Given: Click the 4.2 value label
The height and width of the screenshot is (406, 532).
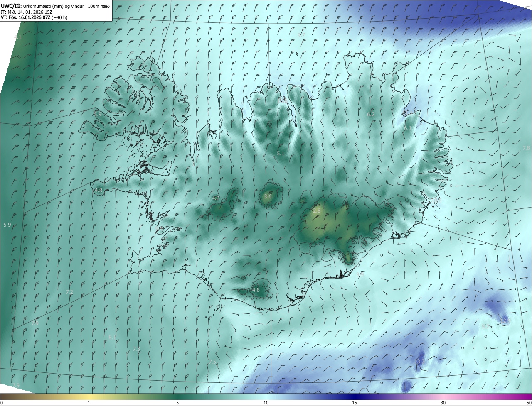Looking at the screenshot, I should [216, 198].
